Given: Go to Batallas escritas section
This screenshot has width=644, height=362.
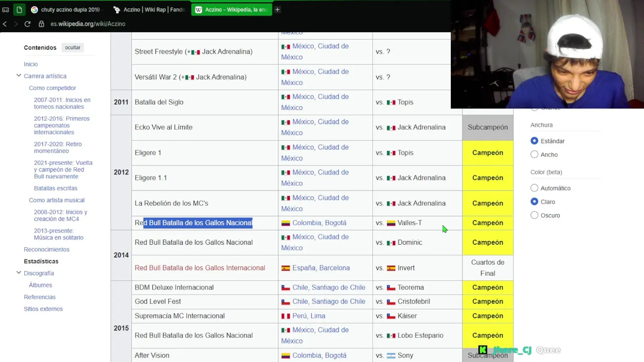Looking at the screenshot, I should coord(55,188).
